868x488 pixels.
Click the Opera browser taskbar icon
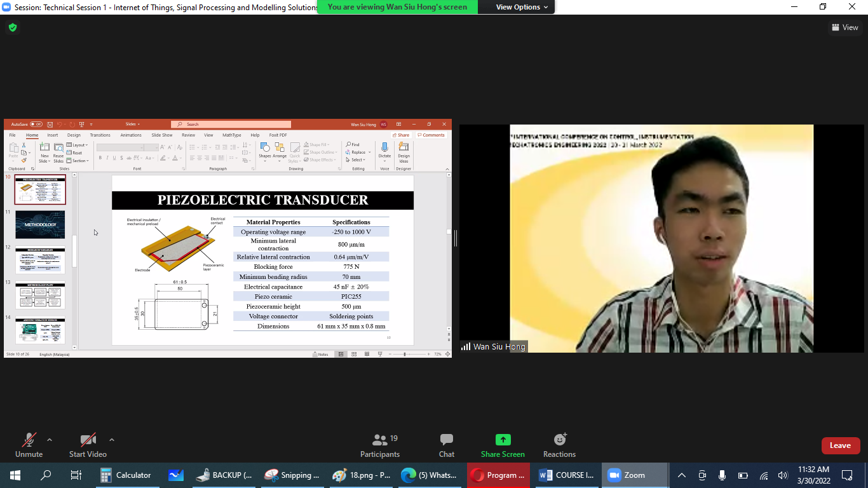pos(498,475)
